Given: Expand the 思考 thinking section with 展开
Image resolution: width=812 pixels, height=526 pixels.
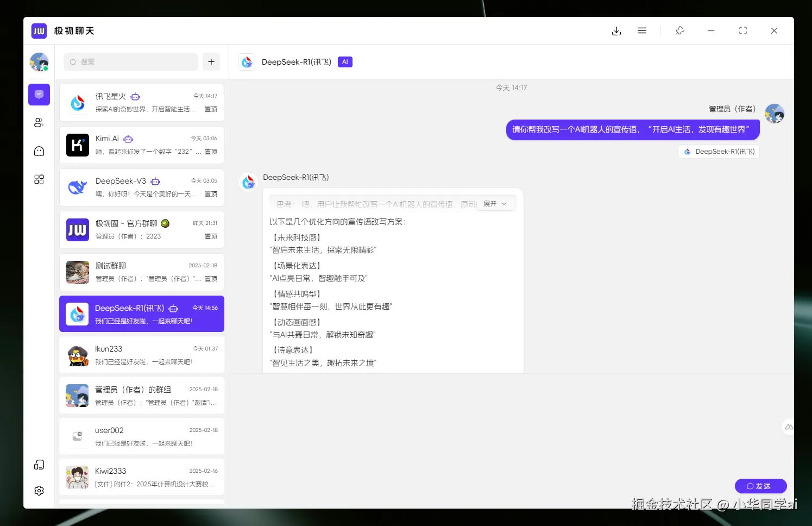Looking at the screenshot, I should pos(495,204).
